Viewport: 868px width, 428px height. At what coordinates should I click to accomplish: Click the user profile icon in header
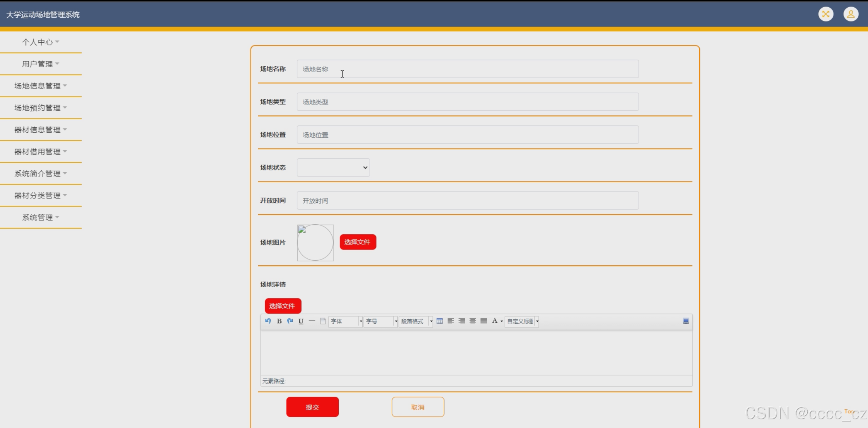(851, 14)
